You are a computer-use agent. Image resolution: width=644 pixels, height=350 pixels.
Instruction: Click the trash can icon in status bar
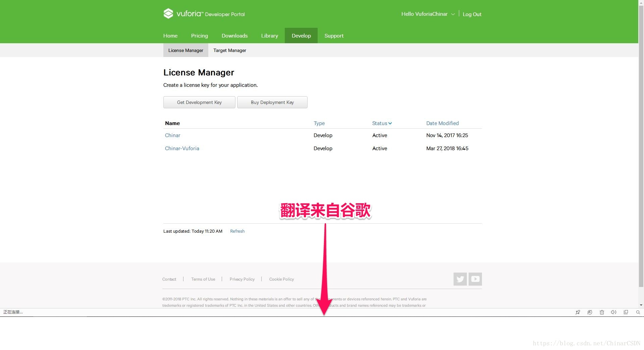[x=602, y=312]
